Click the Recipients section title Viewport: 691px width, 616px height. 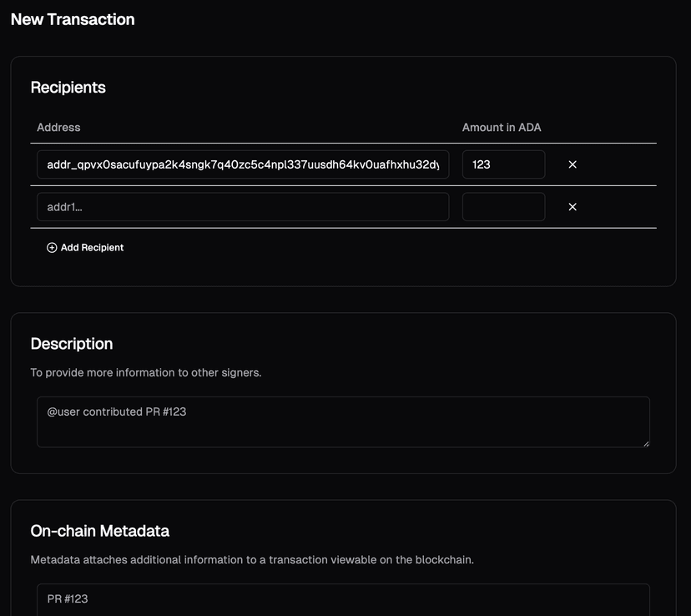point(68,87)
